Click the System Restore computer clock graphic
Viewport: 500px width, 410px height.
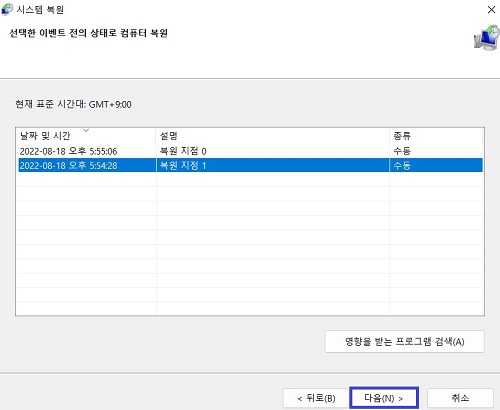click(487, 38)
